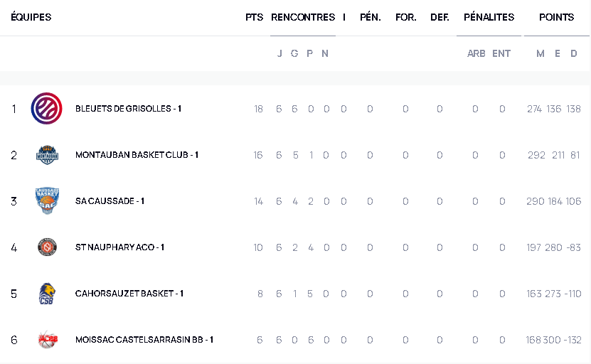Click the Moissac Castelsarrasin BB logo
Screen dimensions: 591x364
[47, 340]
